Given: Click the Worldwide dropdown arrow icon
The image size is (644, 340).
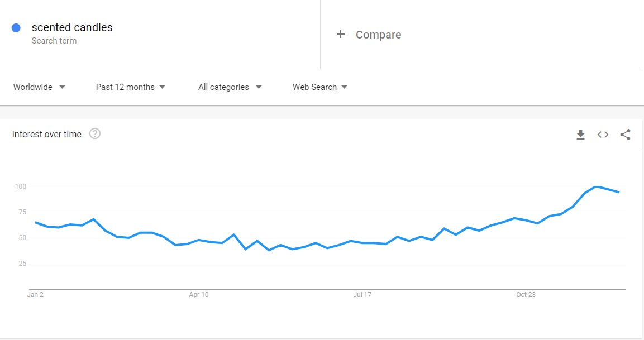Looking at the screenshot, I should 62,87.
